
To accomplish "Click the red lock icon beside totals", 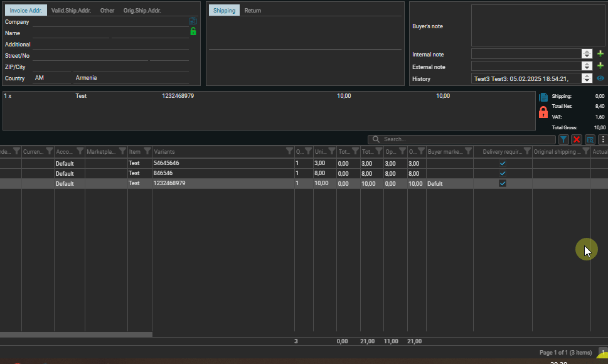I will [x=543, y=112].
